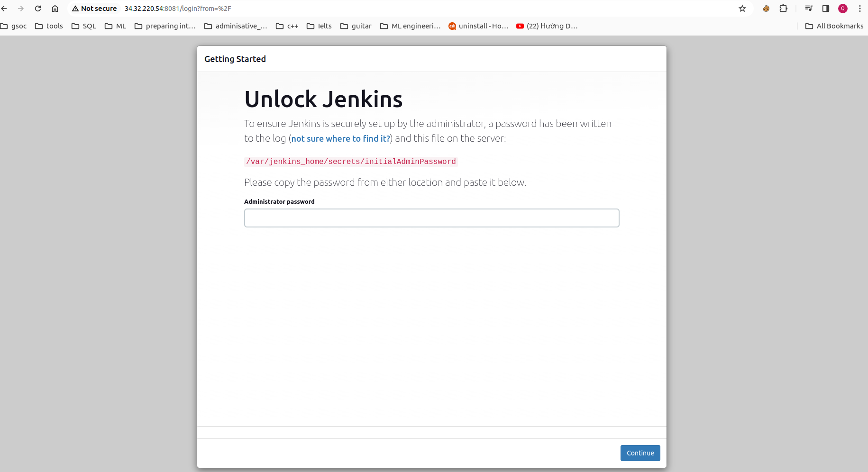Image resolution: width=868 pixels, height=472 pixels.
Task: Toggle the browser side panel
Action: tap(826, 9)
